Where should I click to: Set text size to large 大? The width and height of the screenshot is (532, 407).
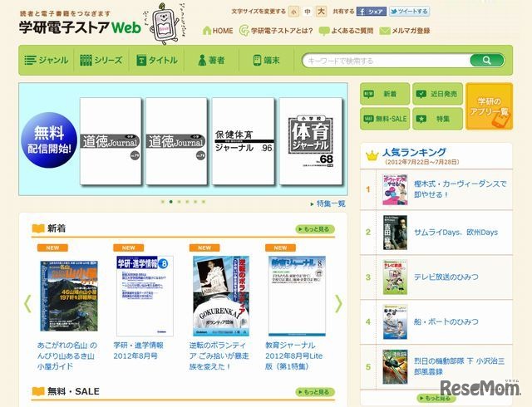pos(321,12)
